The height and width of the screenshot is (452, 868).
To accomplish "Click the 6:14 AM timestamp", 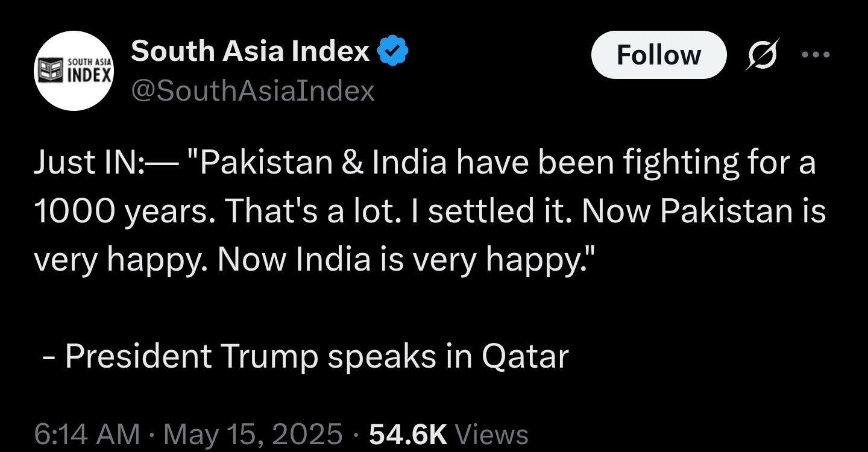I will 87,434.
